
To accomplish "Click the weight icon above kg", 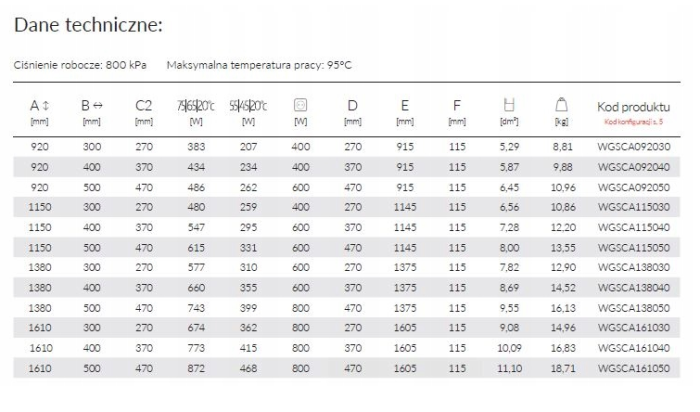I will 561,105.
